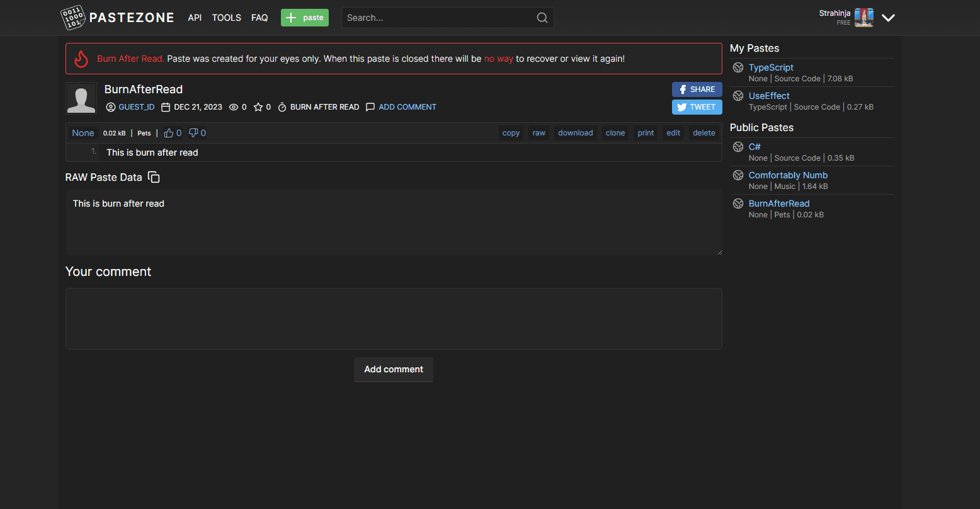Screen dimensions: 980x509
Task: Delete the paste
Action: tap(704, 133)
